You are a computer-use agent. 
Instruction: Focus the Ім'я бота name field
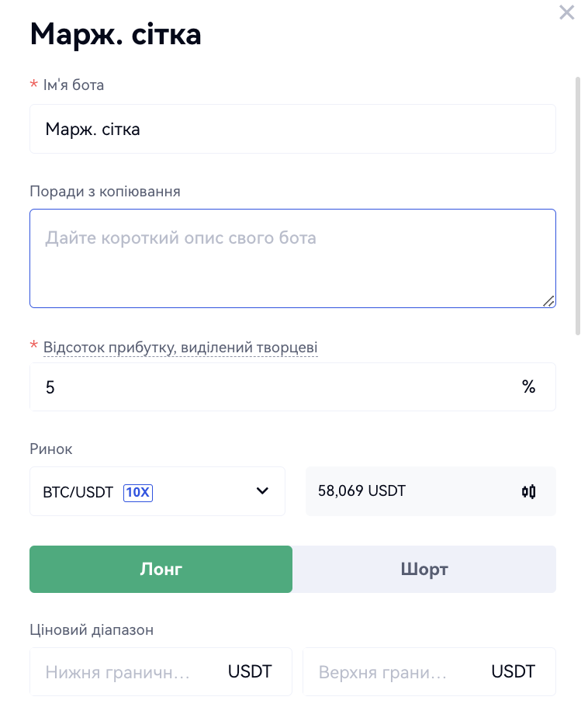[292, 129]
